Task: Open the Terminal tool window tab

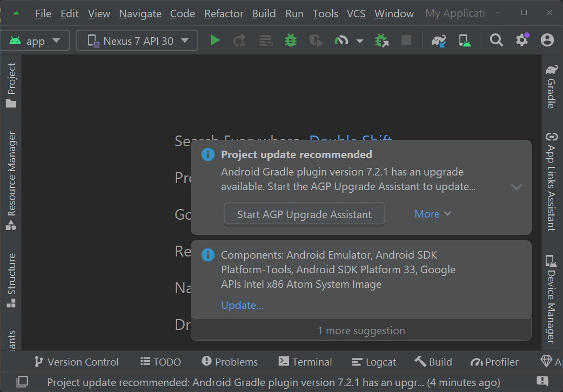Action: pos(305,362)
